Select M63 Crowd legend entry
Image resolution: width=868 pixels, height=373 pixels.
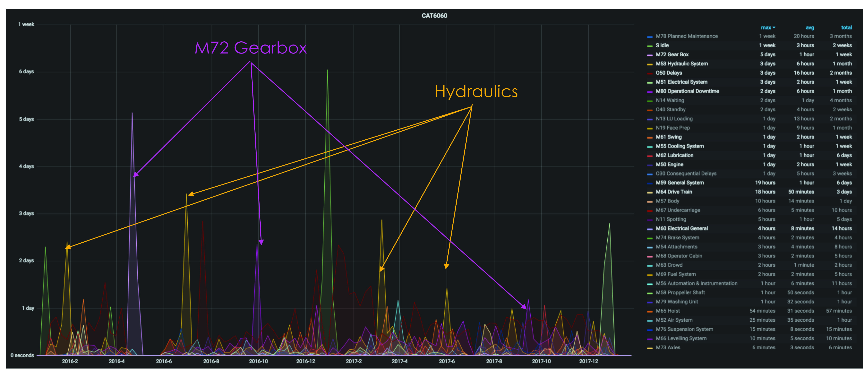[x=669, y=265]
